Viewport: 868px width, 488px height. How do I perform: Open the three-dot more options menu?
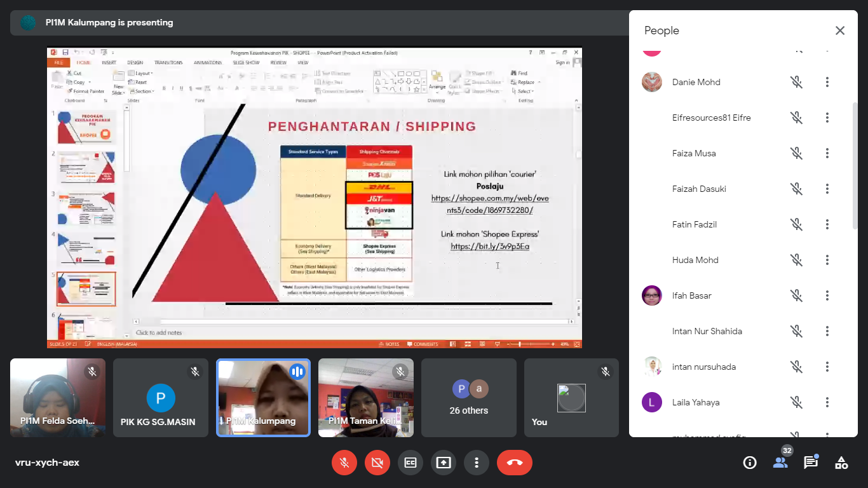click(x=477, y=463)
